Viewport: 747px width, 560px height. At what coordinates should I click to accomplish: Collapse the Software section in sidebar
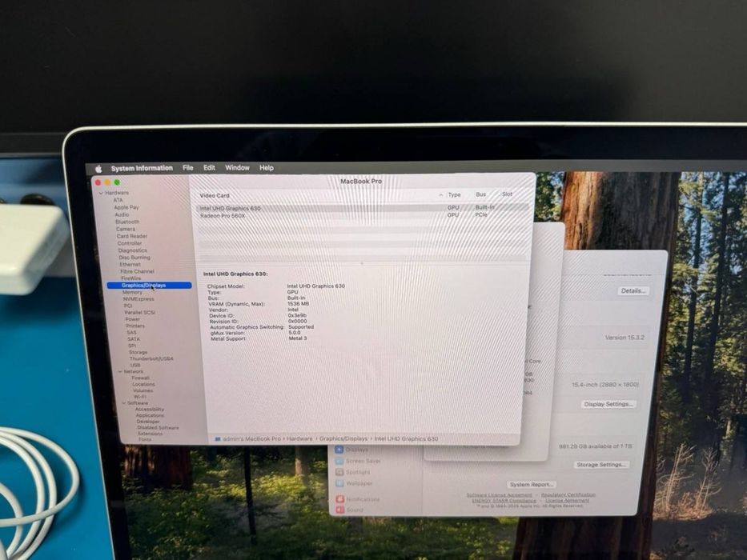point(123,403)
